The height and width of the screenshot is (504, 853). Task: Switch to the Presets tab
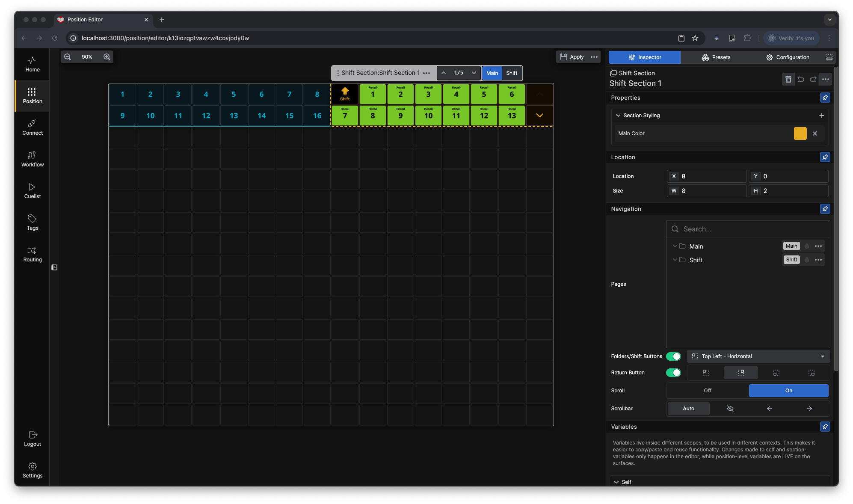click(x=716, y=57)
